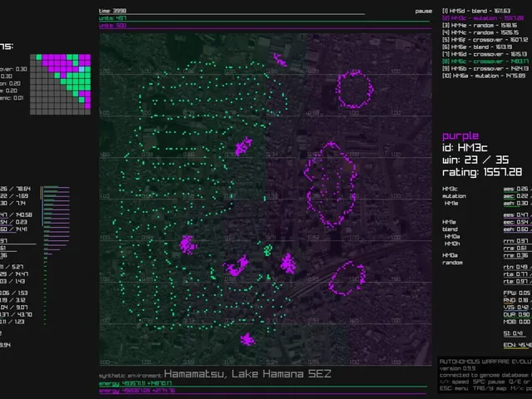The image size is (532, 399).
Task: Click the mutation lineage label
Action: coord(454,196)
